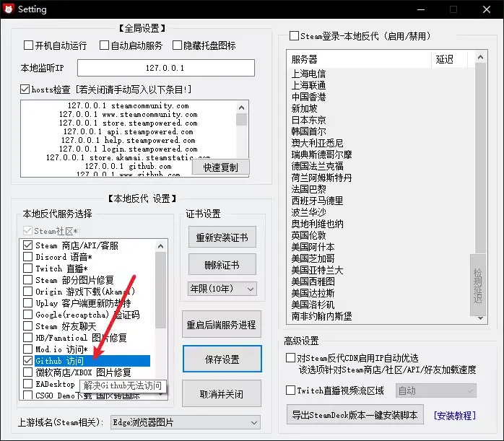Viewport: 504px width, 441px height.
Task: Click the 服务器 column header
Action: [359, 59]
